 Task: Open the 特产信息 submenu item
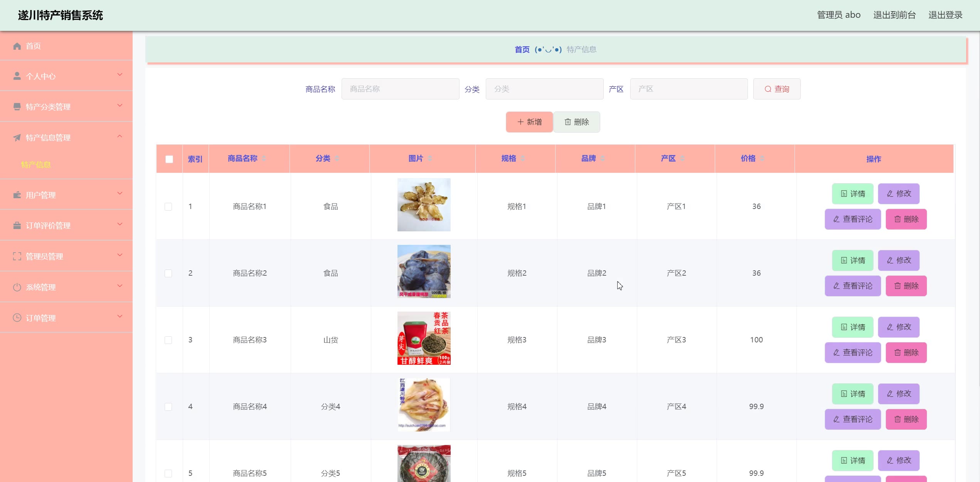click(x=36, y=165)
